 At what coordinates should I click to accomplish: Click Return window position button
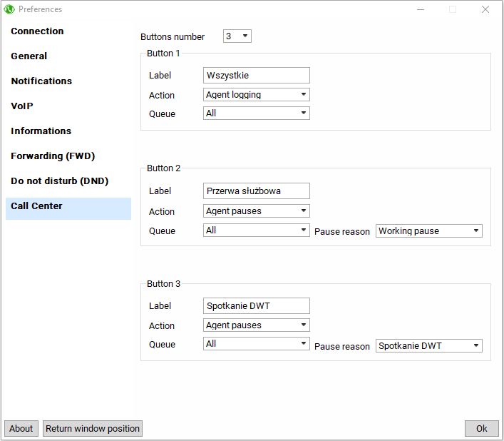[93, 428]
